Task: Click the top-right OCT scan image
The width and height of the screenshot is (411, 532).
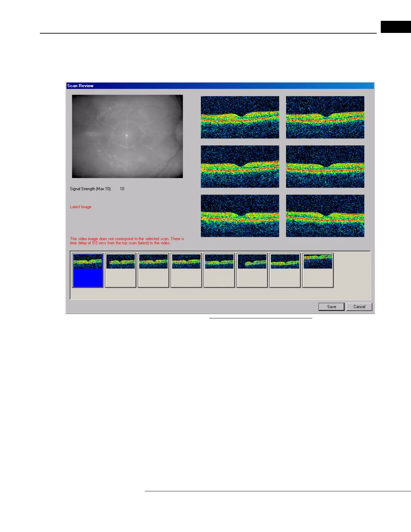Action: click(325, 117)
